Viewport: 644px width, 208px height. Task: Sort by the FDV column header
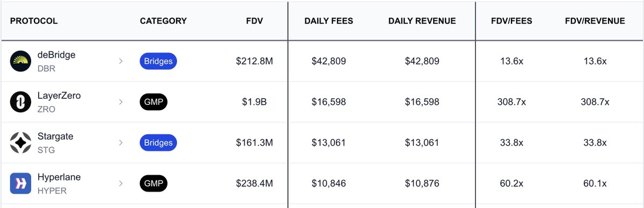[254, 21]
